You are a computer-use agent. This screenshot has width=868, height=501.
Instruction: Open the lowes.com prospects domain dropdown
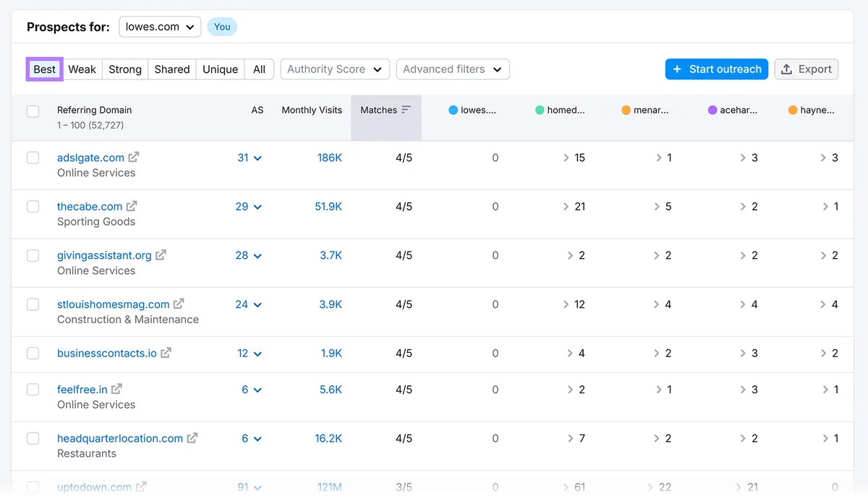point(160,27)
